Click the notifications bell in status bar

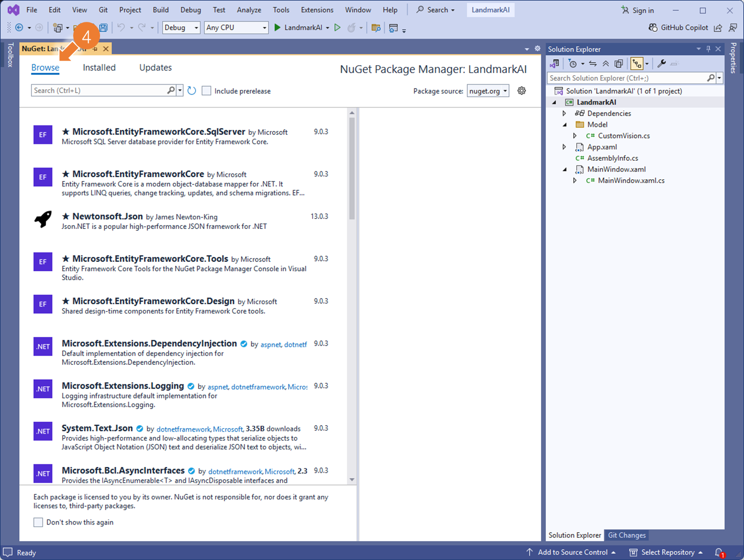pos(719,552)
